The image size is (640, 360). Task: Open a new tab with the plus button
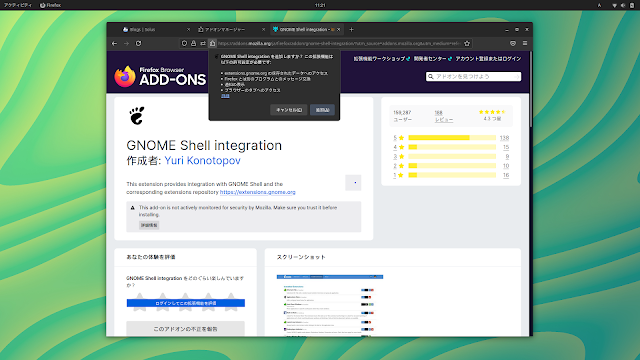[351, 29]
